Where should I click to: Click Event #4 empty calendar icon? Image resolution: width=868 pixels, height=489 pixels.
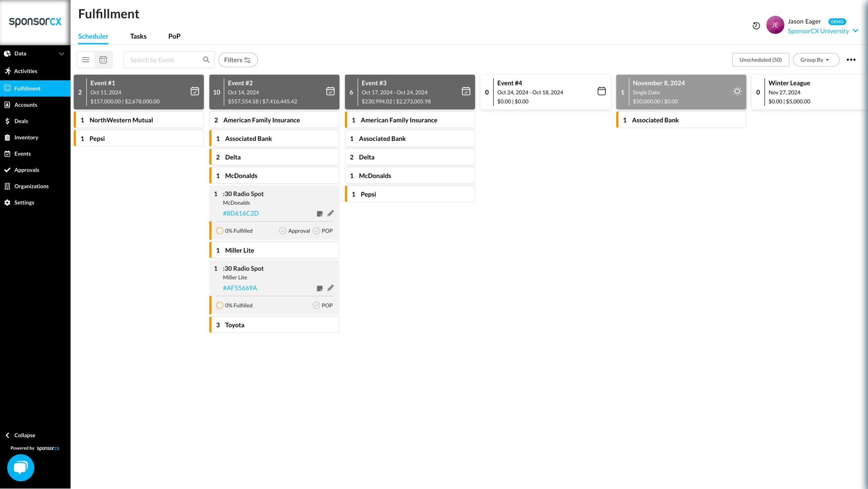coord(601,91)
